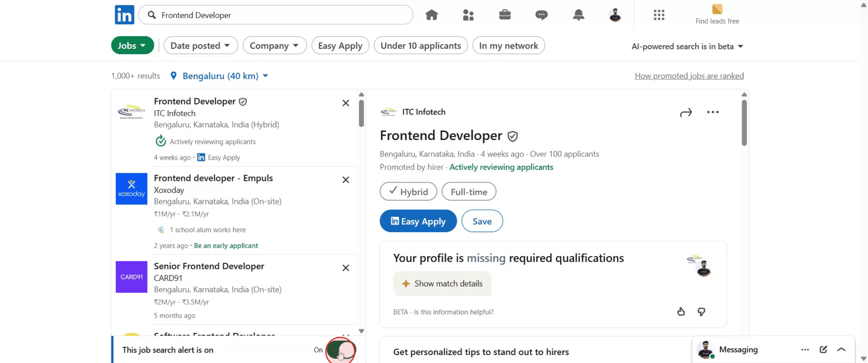Image resolution: width=868 pixels, height=363 pixels.
Task: Click the job detail scrollbar thumb
Action: [x=744, y=123]
